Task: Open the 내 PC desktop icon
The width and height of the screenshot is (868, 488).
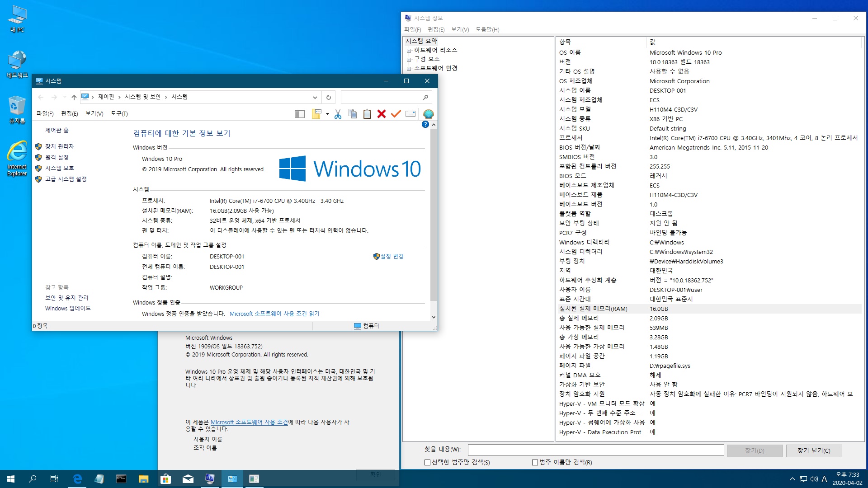Action: [17, 19]
